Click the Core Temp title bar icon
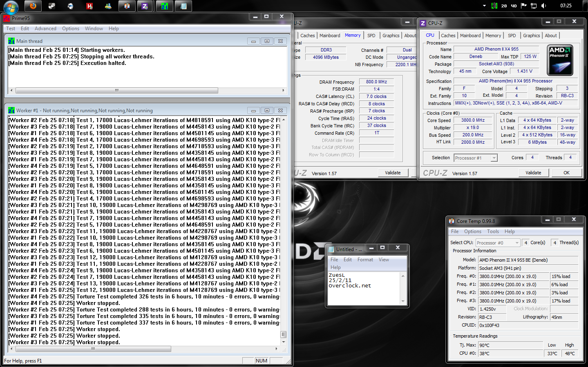Viewport: 588px width, 367px height. point(452,221)
